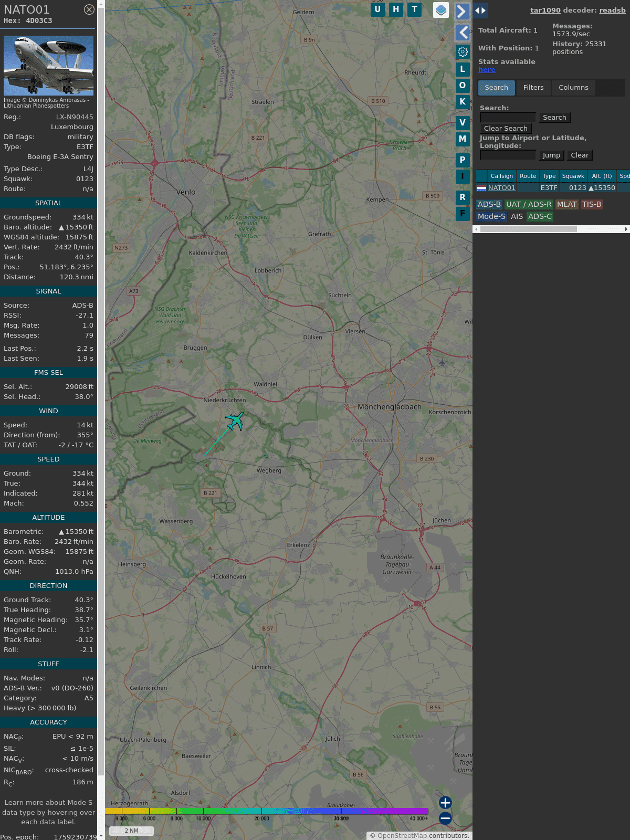Open the map layer switcher icon
Screen dimensions: 630x840
coord(441,9)
